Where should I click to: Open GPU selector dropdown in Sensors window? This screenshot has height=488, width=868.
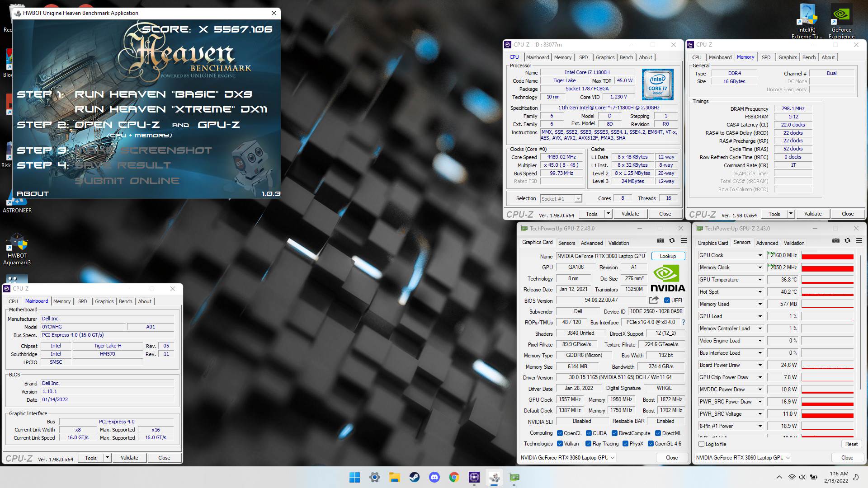click(743, 458)
